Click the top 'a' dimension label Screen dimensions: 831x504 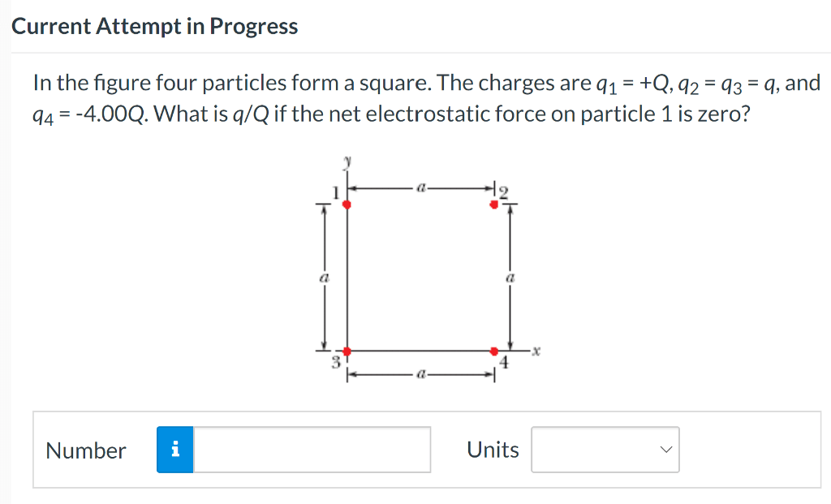(x=420, y=187)
